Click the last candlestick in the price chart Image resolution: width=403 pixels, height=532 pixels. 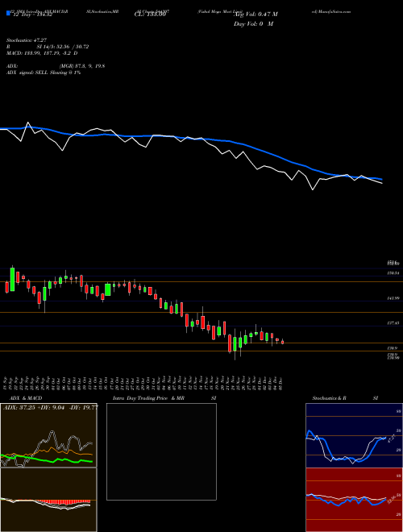[282, 342]
